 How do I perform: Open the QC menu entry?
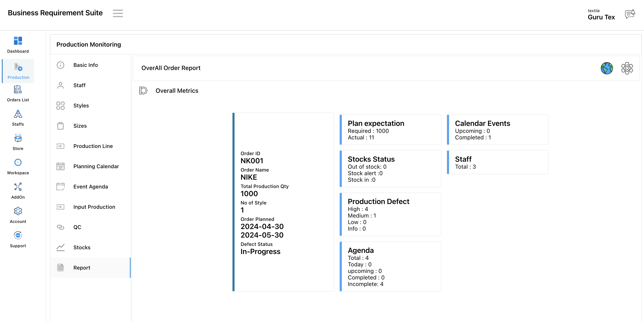click(x=90, y=227)
